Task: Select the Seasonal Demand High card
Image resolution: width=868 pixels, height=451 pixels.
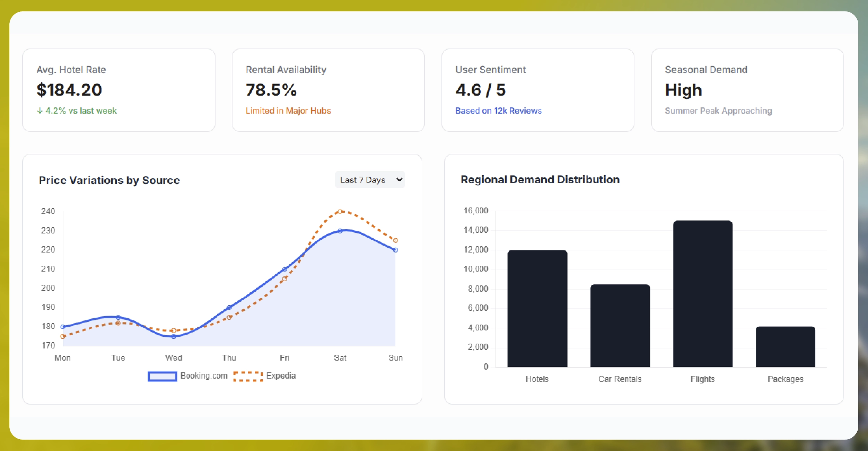Action: [747, 90]
